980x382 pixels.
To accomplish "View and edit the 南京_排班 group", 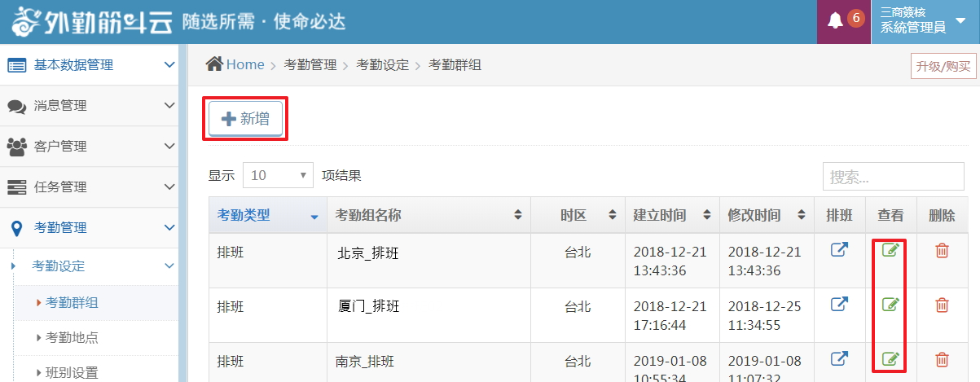I will [x=890, y=358].
